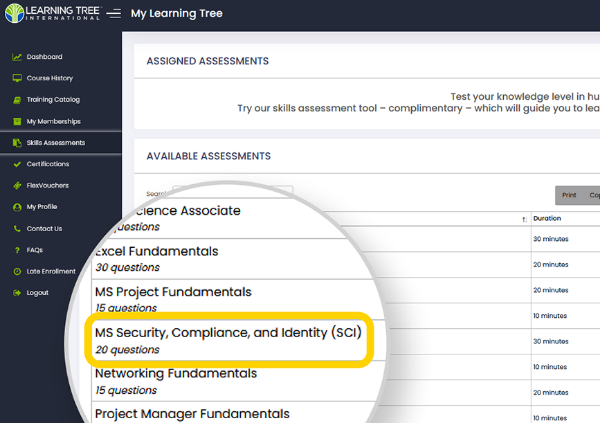Click the Skills Assessments clipboard icon
The width and height of the screenshot is (600, 423).
pyautogui.click(x=17, y=143)
